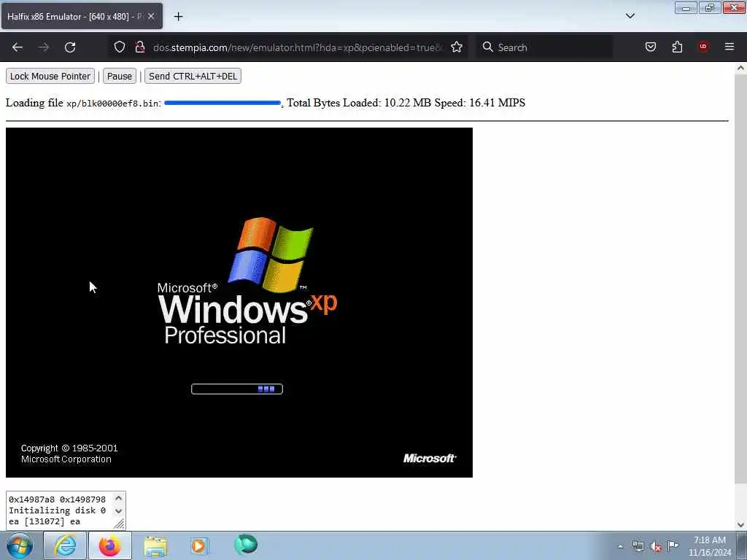This screenshot has height=560, width=747.
Task: Click the log output text area
Action: [60, 510]
